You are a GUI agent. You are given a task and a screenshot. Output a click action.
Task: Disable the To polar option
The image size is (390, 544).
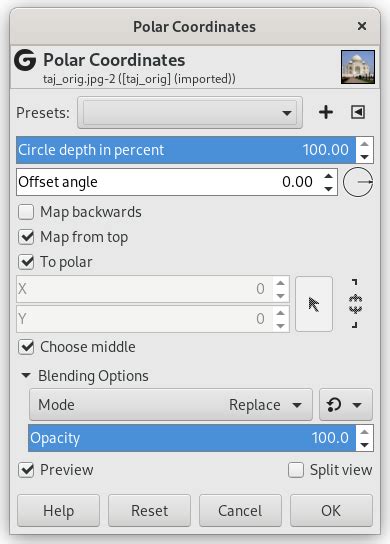coord(26,262)
